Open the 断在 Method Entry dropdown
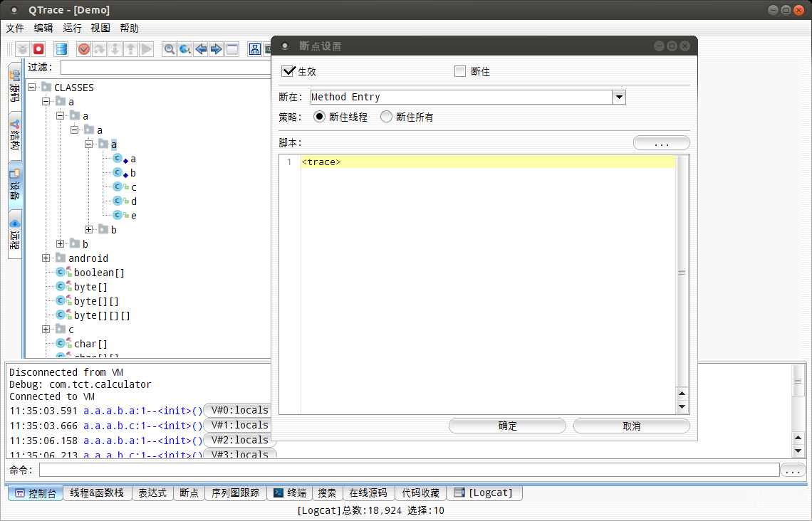The width and height of the screenshot is (812, 521). tap(618, 97)
